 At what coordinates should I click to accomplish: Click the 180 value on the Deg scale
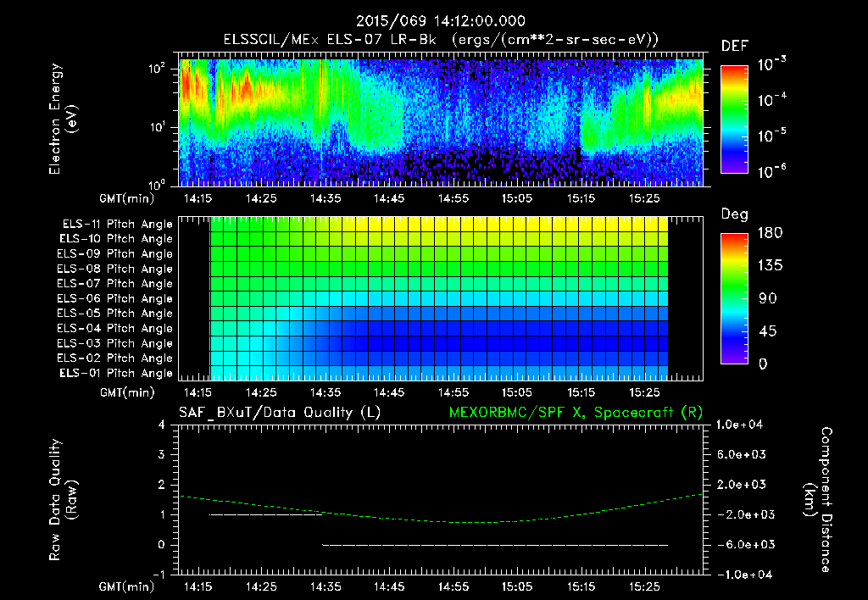[x=770, y=232]
